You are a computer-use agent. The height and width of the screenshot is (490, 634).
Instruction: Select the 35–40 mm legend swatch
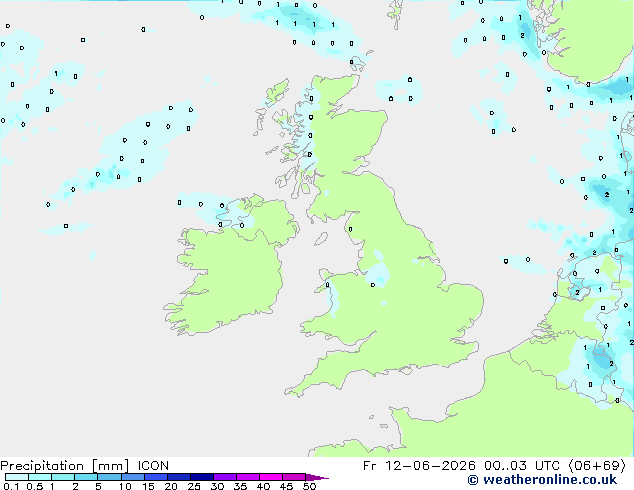point(248,477)
